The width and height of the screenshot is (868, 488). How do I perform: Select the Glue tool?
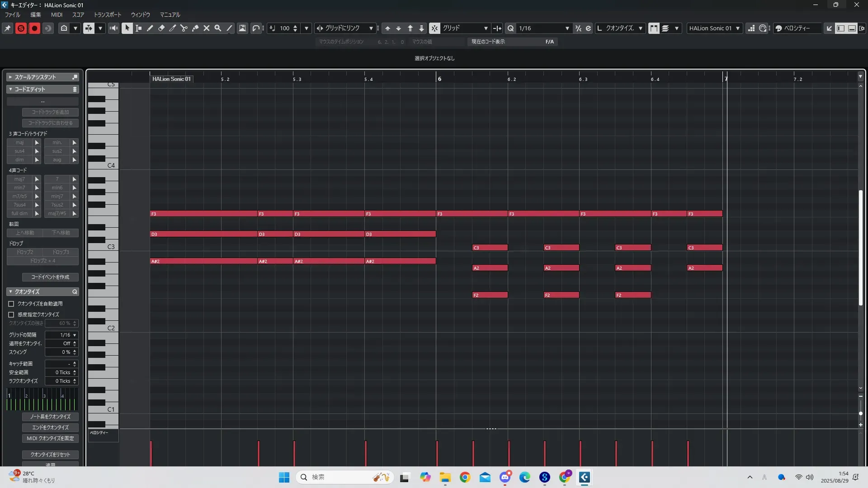[195, 28]
